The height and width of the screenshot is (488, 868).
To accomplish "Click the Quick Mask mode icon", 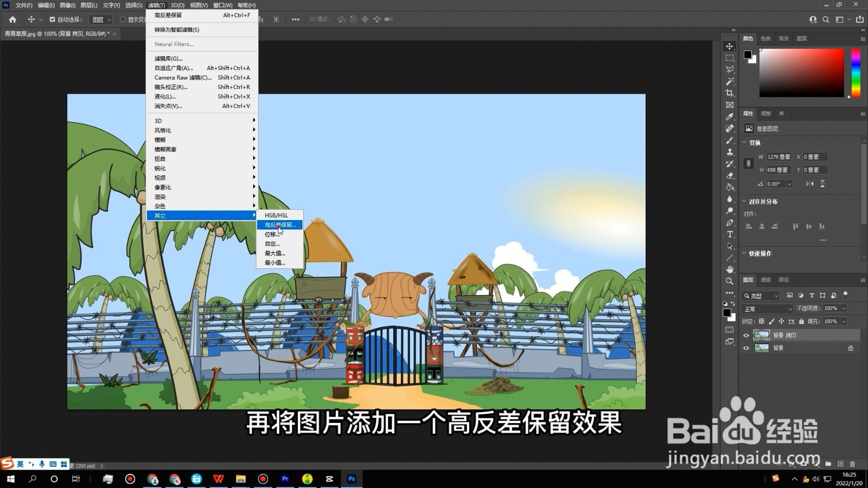I will click(x=730, y=330).
